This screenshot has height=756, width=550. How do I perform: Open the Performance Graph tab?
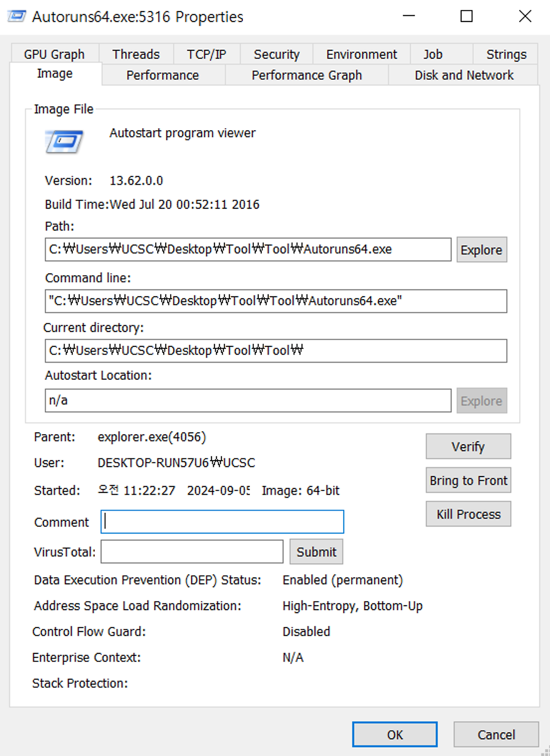tap(307, 75)
